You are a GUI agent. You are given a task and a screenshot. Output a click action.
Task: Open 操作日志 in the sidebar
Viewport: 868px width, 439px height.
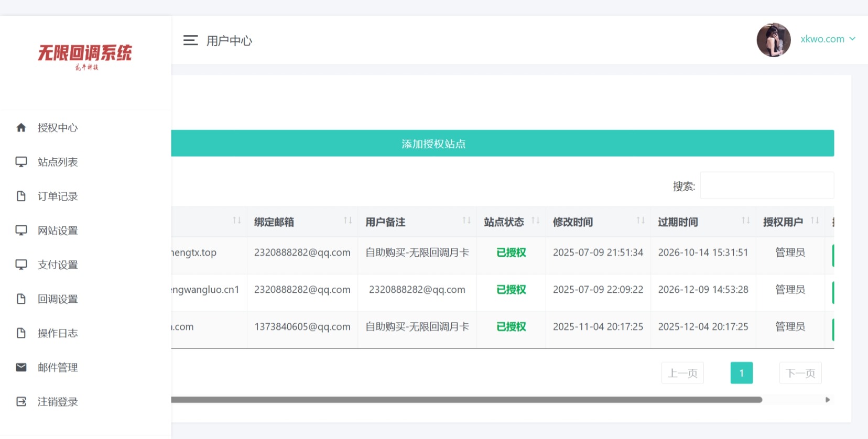[x=58, y=333]
